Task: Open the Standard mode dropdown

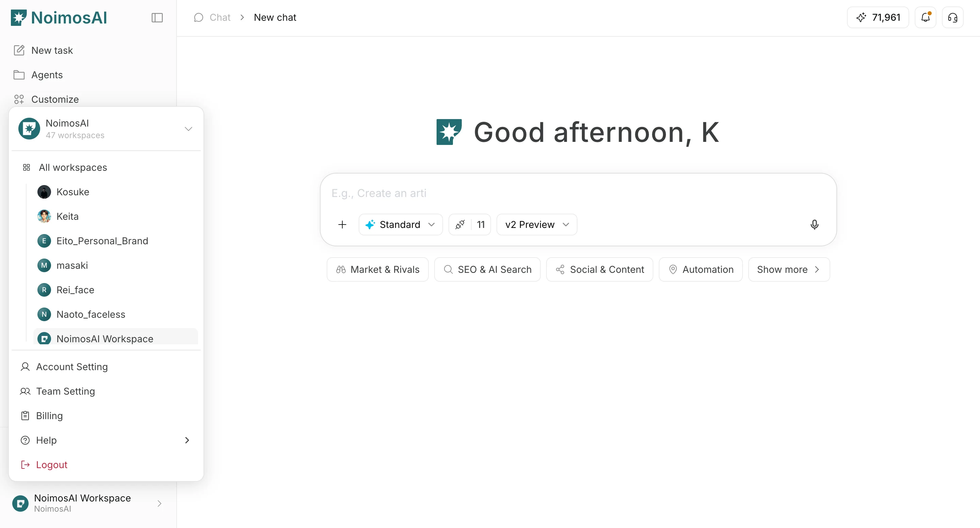Action: point(401,225)
